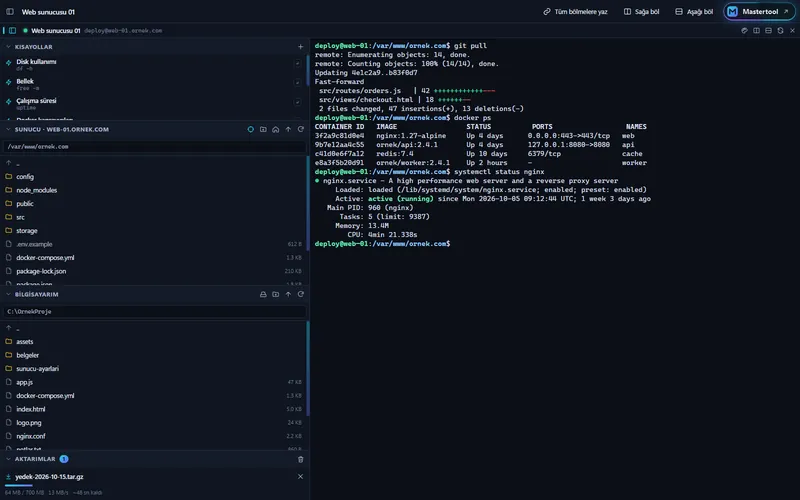Open config folder on server
This screenshot has height=500, width=800.
click(x=153, y=177)
